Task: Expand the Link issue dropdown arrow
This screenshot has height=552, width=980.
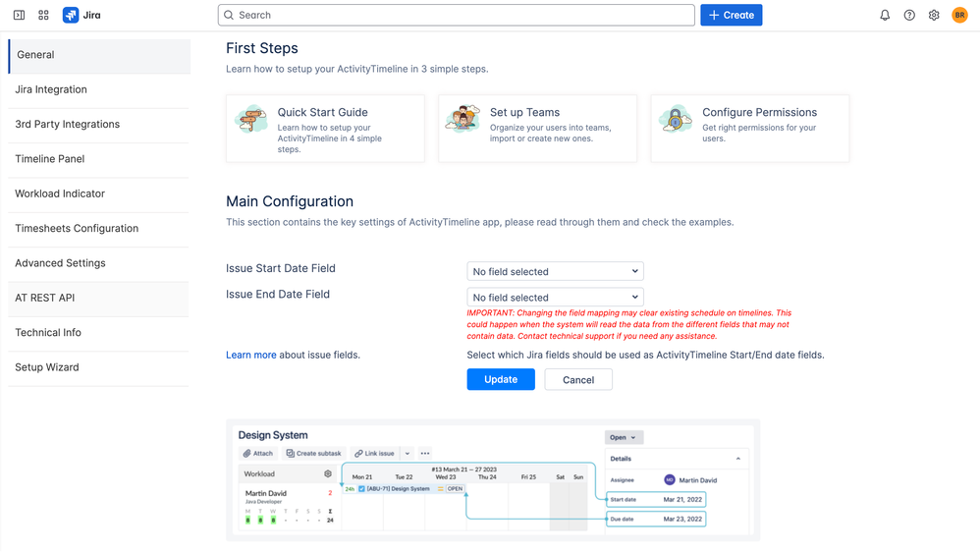Action: (408, 453)
